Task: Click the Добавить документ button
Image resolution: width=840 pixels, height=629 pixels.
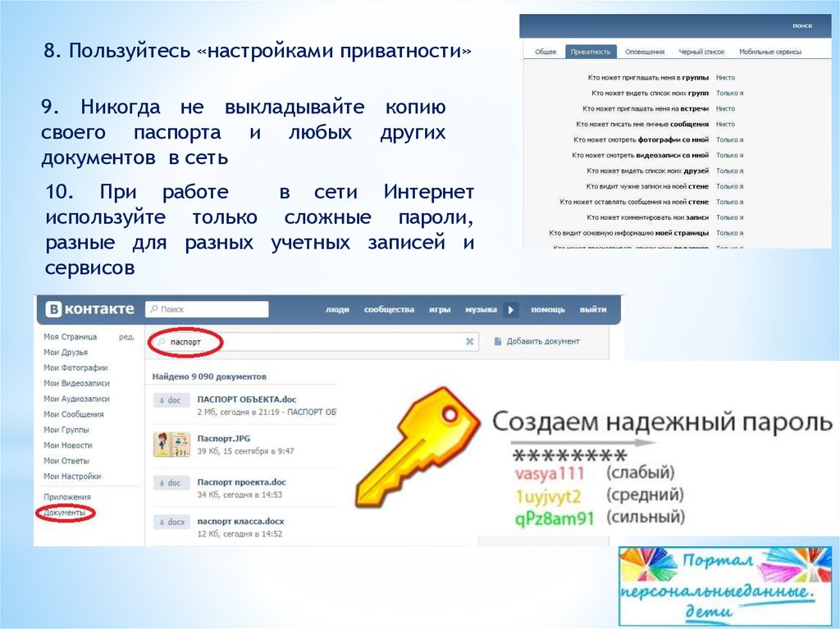Action: click(x=537, y=341)
